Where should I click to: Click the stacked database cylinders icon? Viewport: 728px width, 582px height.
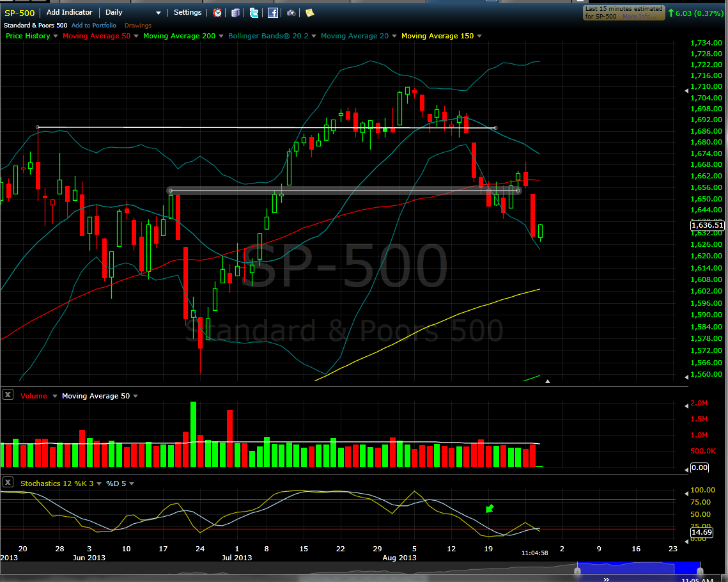tap(235, 13)
